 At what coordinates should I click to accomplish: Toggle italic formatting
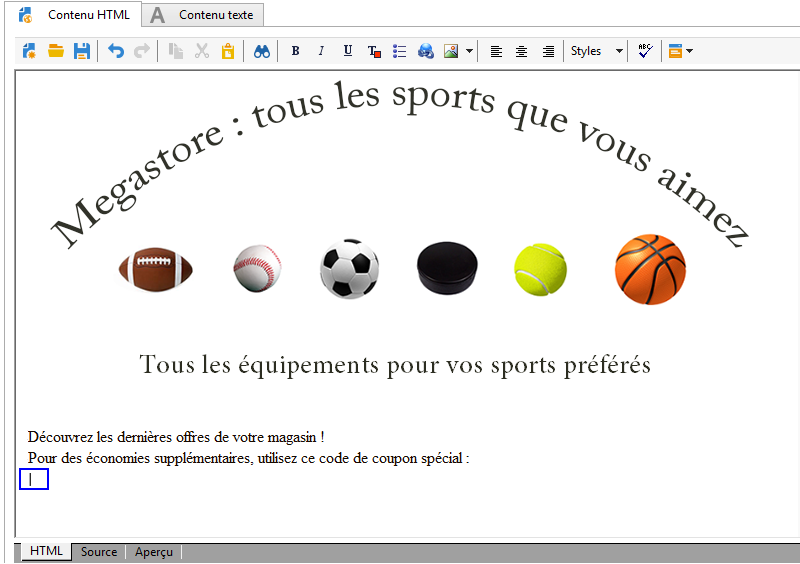321,51
